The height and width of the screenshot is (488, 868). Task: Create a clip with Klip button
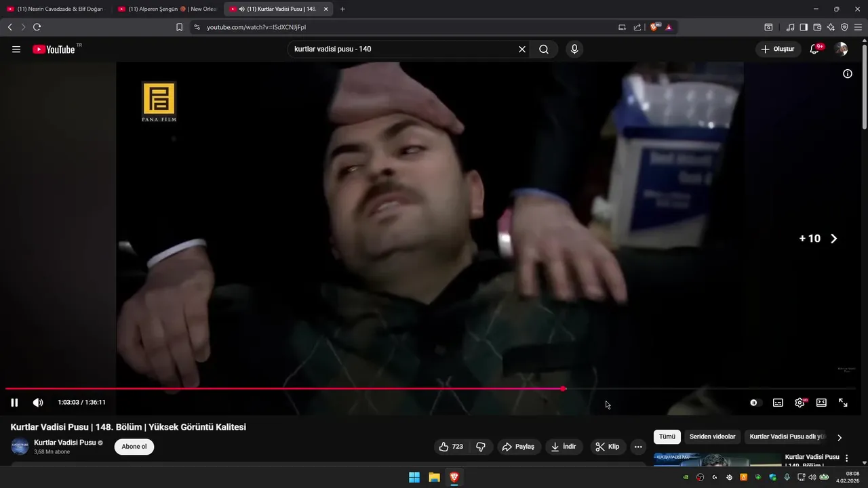(x=608, y=447)
